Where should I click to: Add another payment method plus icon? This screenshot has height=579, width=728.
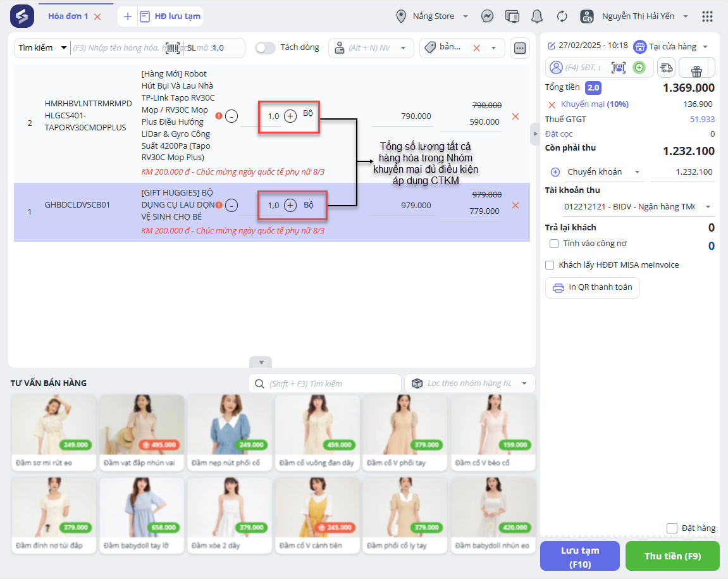click(x=555, y=172)
